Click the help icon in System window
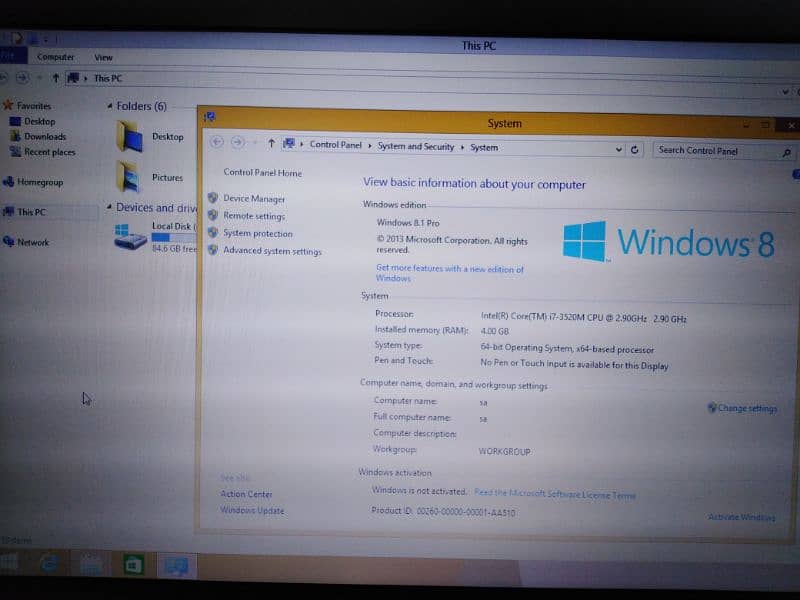The image size is (800, 600). point(796,174)
